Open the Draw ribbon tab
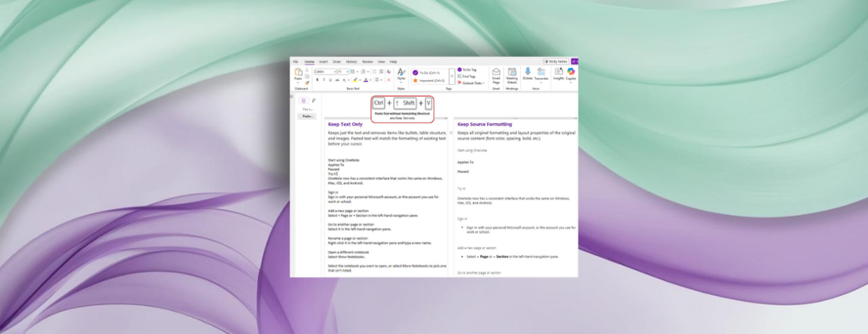 pos(336,61)
